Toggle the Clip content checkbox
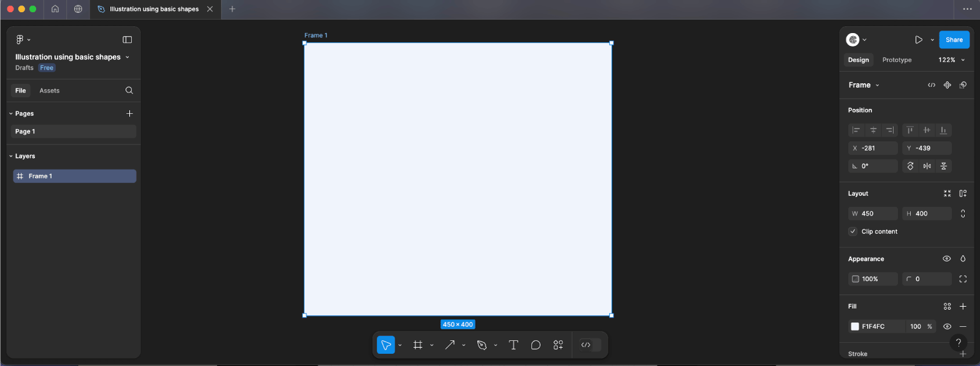 (x=853, y=231)
